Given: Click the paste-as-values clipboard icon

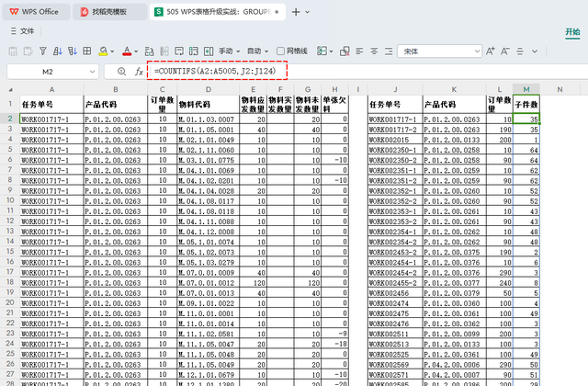Looking at the screenshot, I should coord(13,51).
